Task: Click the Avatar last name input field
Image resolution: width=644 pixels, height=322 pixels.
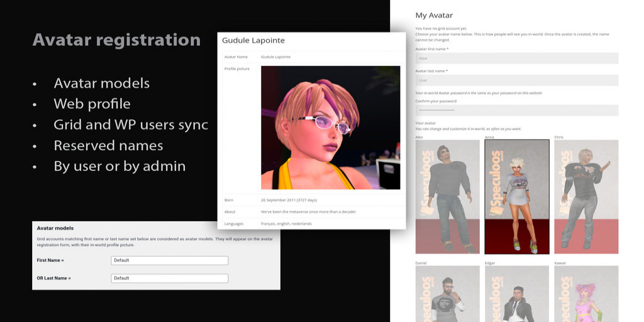Action: click(517, 80)
